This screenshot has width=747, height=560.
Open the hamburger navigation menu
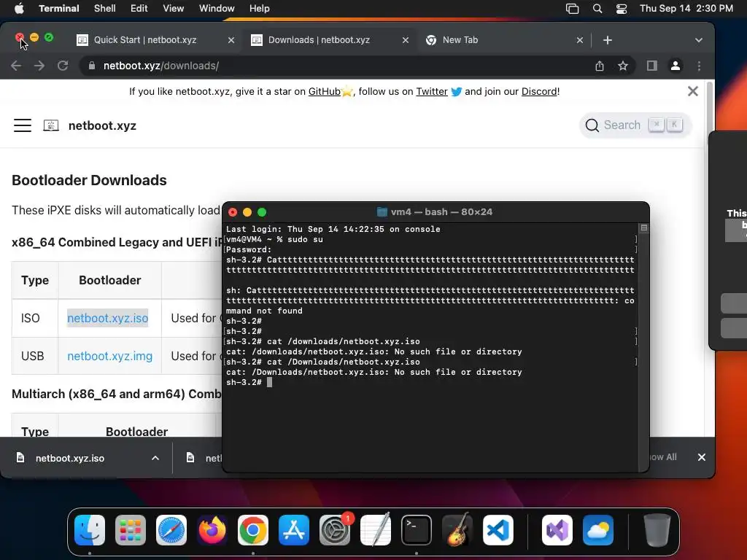click(x=23, y=125)
